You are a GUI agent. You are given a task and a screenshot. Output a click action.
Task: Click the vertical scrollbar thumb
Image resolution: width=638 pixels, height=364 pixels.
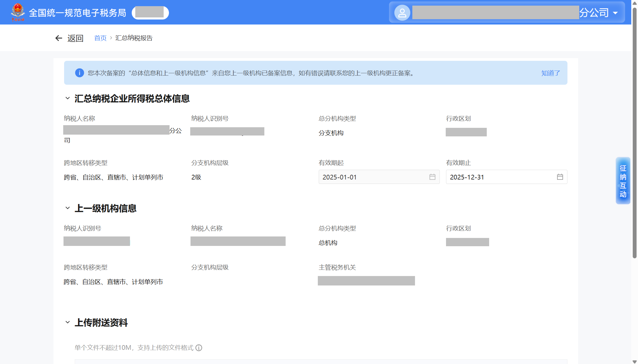634,133
